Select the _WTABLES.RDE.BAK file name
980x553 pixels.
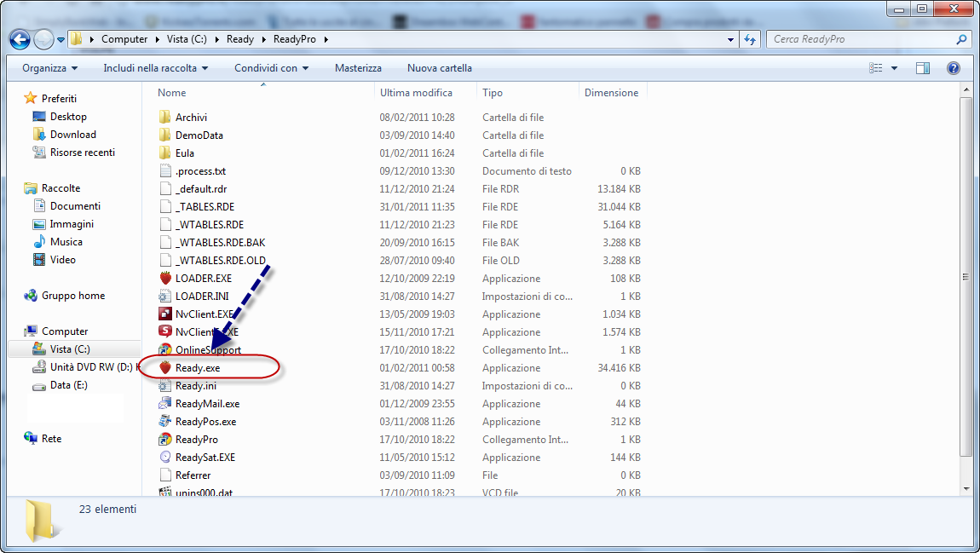(x=221, y=243)
